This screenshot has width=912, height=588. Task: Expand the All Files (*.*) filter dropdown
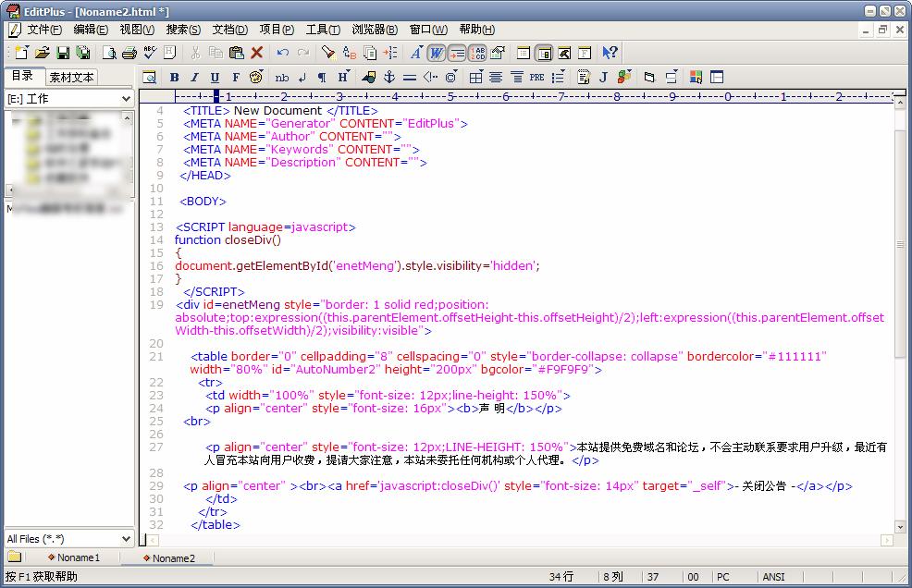[x=126, y=539]
